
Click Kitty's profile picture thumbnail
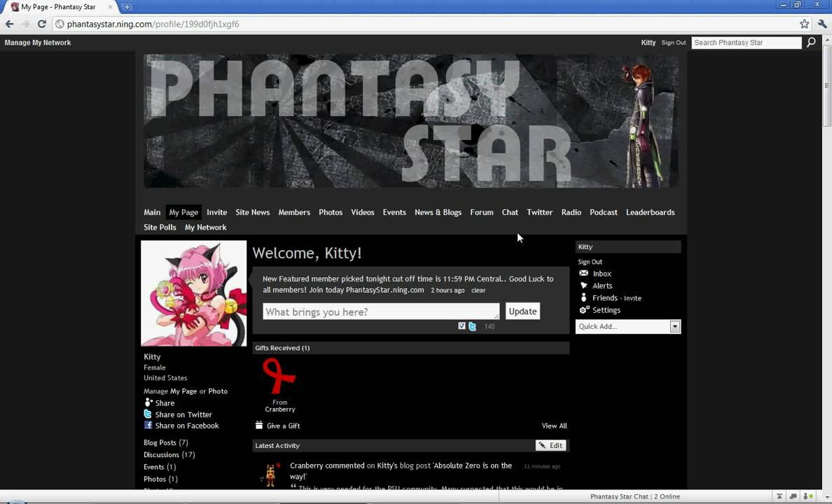pos(194,293)
